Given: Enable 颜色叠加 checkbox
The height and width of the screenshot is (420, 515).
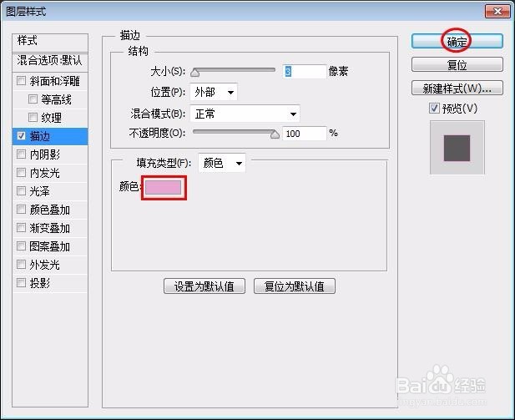Looking at the screenshot, I should tap(21, 210).
